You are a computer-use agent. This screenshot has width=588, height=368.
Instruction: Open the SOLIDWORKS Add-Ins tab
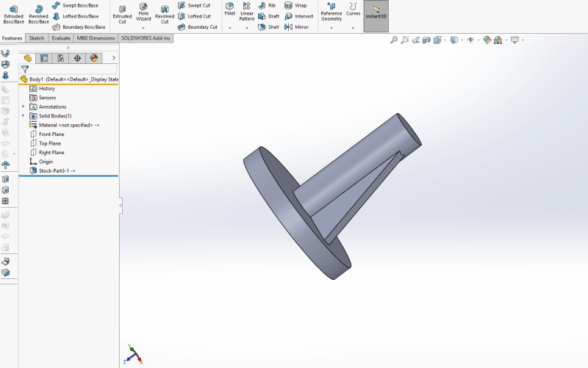coord(146,38)
